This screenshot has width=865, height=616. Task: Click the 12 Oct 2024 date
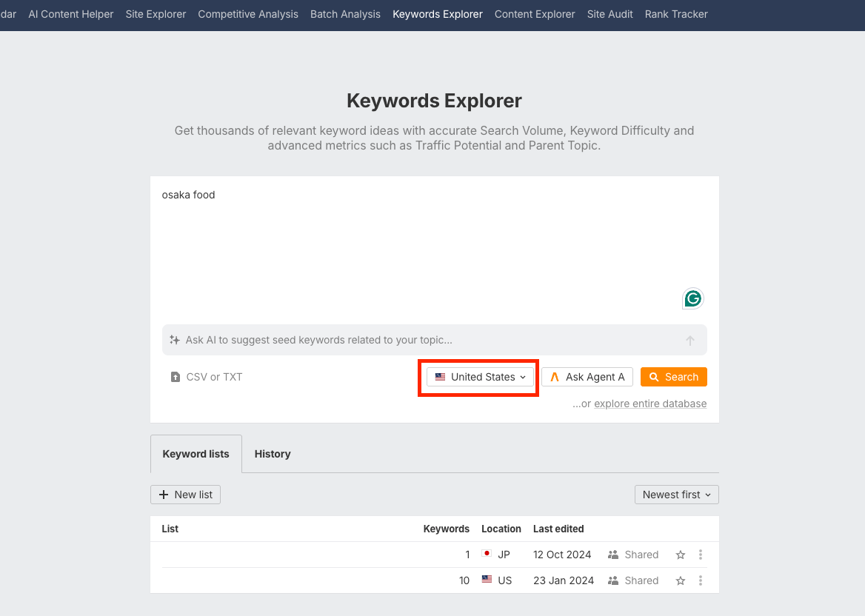pos(562,555)
